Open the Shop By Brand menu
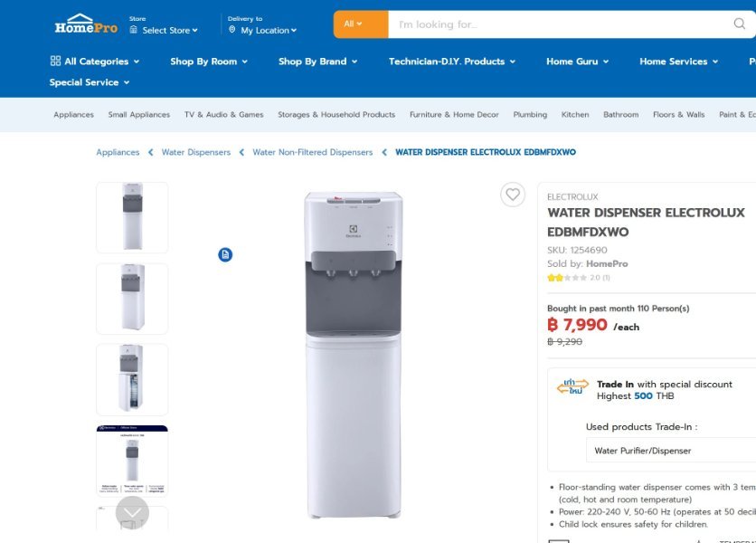Image resolution: width=756 pixels, height=543 pixels. (317, 62)
